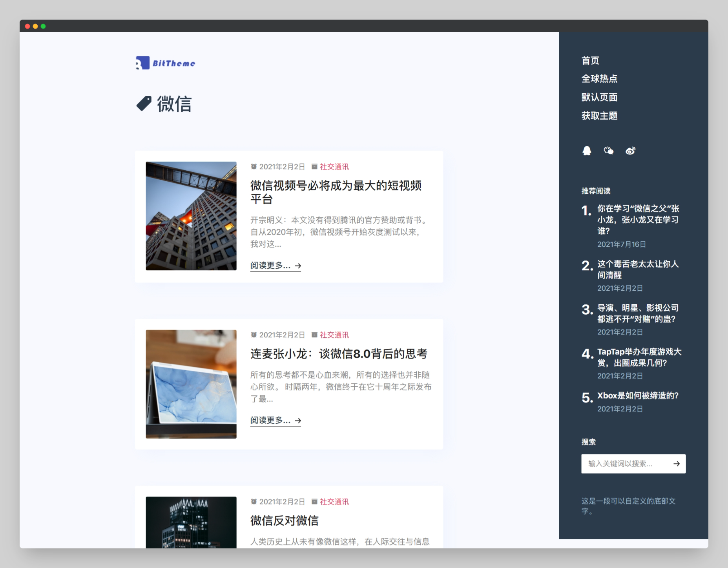The width and height of the screenshot is (728, 568).
Task: Open recommended read Xbox是如何被缔造的?
Action: point(638,395)
